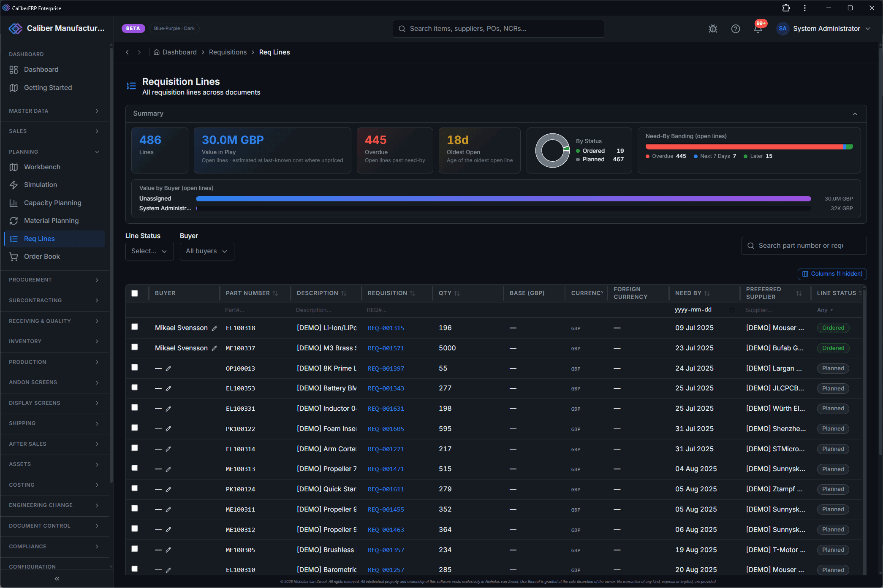Collapse the Summary panel chevron
This screenshot has height=588, width=883.
coord(855,114)
